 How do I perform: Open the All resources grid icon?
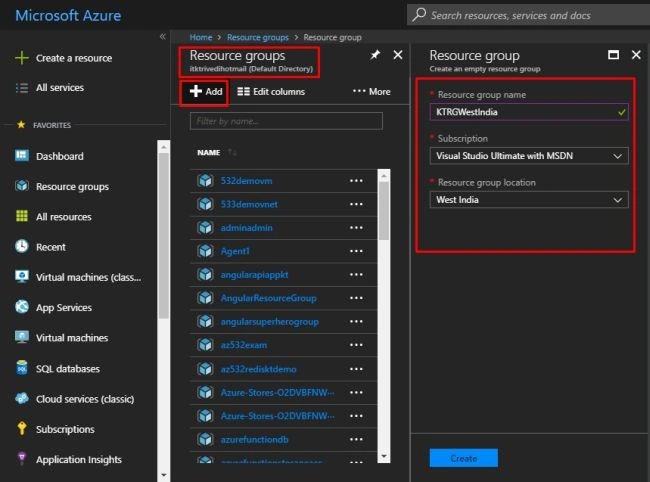[22, 216]
